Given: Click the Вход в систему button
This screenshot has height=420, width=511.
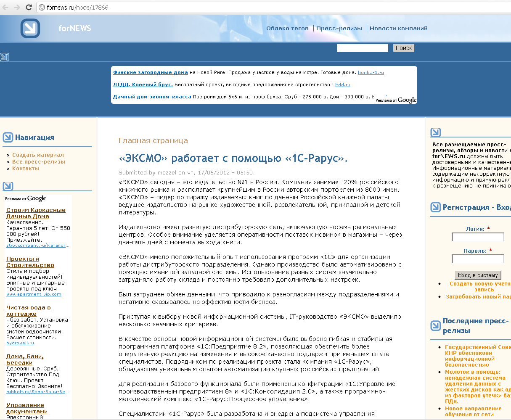Looking at the screenshot, I should pyautogui.click(x=478, y=275).
